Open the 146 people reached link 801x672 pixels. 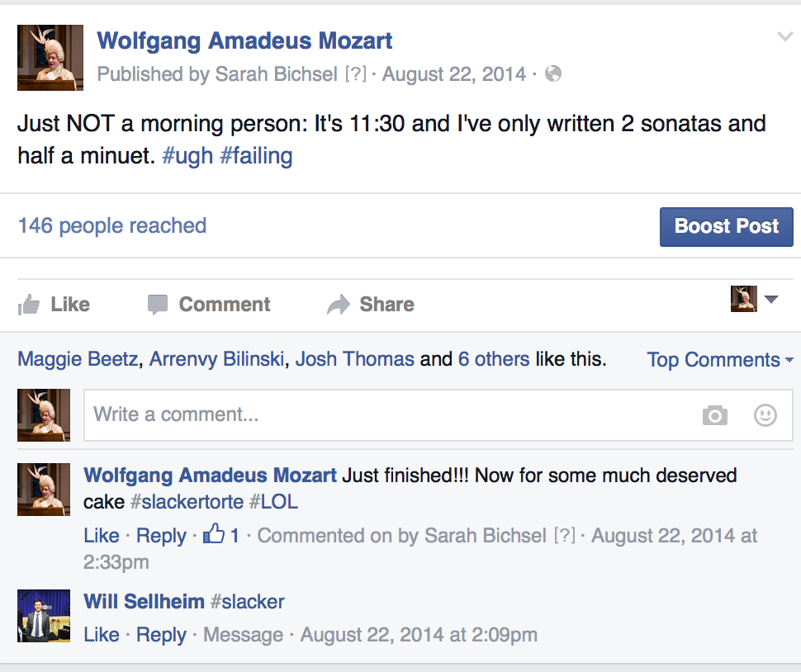pos(112,225)
